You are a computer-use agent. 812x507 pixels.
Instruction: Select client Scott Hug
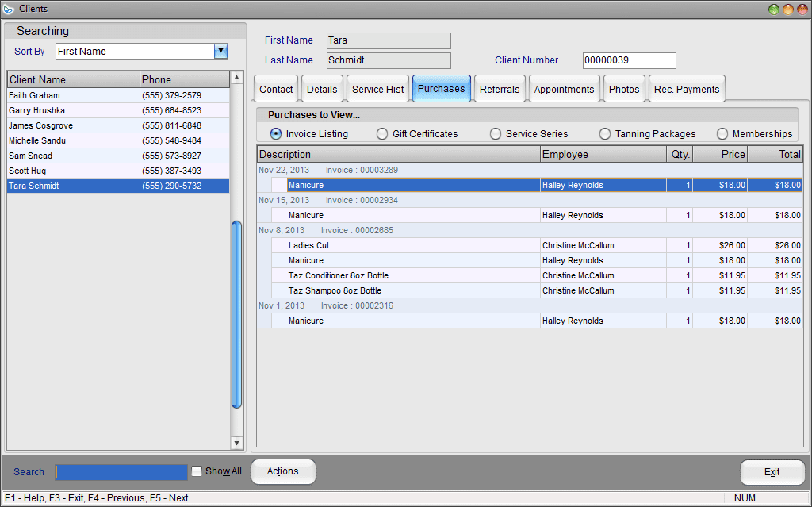point(118,171)
